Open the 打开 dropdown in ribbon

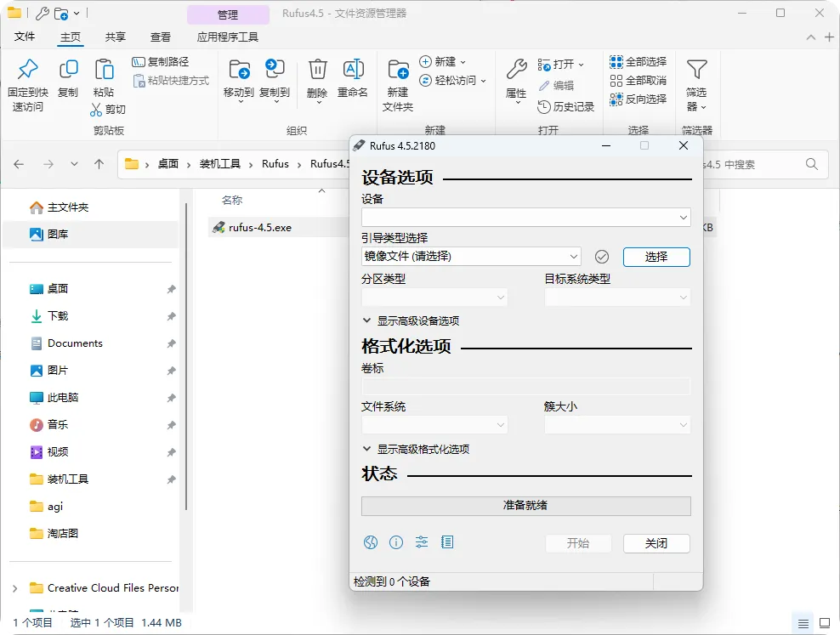click(x=561, y=65)
